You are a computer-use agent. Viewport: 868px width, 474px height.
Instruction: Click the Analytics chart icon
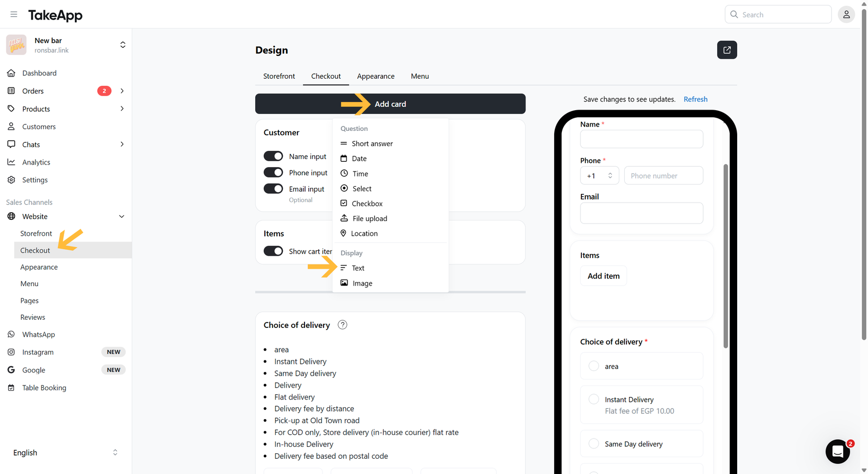(11, 162)
